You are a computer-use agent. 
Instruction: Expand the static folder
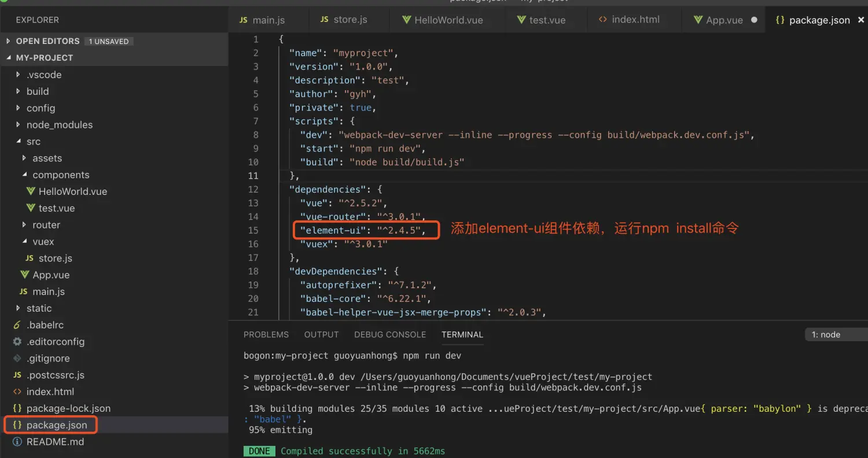[19, 308]
